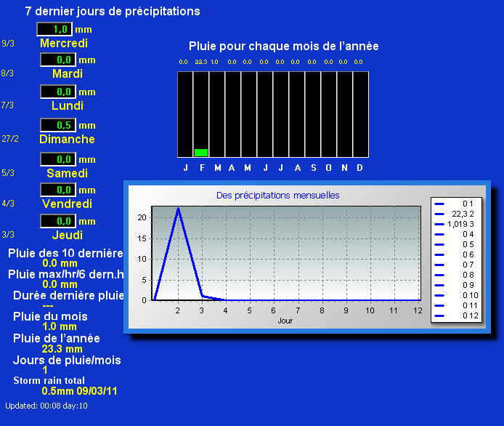The height and width of the screenshot is (426, 504).
Task: Select the blue line marker for legend entry 1,019 3
Action: 439,224
